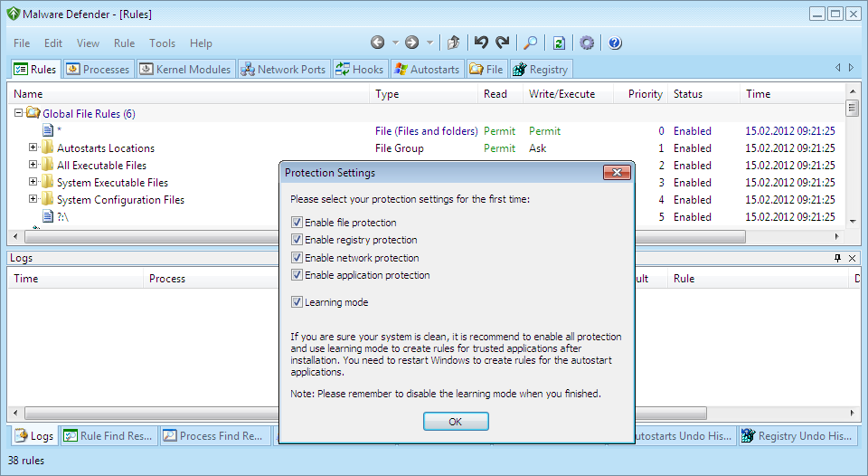Open the View menu
The image size is (868, 476).
88,43
